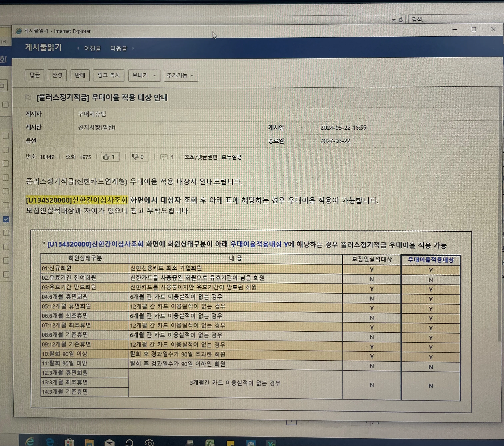Click the 11:탈회 90일 미만 cell
This screenshot has width=504, height=446.
(x=85, y=363)
